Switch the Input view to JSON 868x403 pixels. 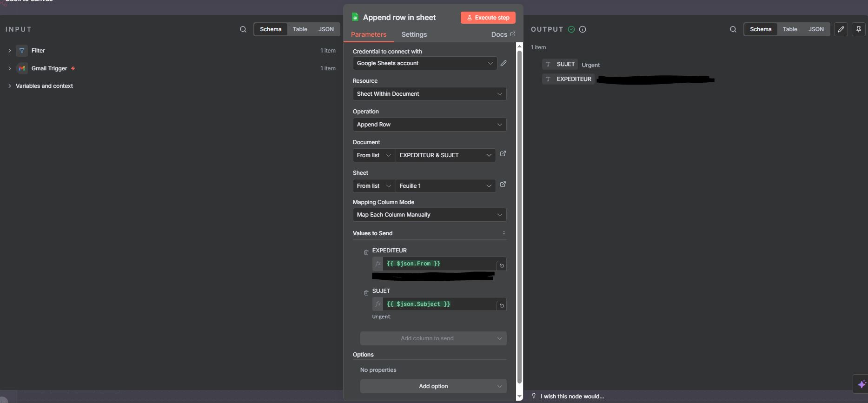coord(326,29)
